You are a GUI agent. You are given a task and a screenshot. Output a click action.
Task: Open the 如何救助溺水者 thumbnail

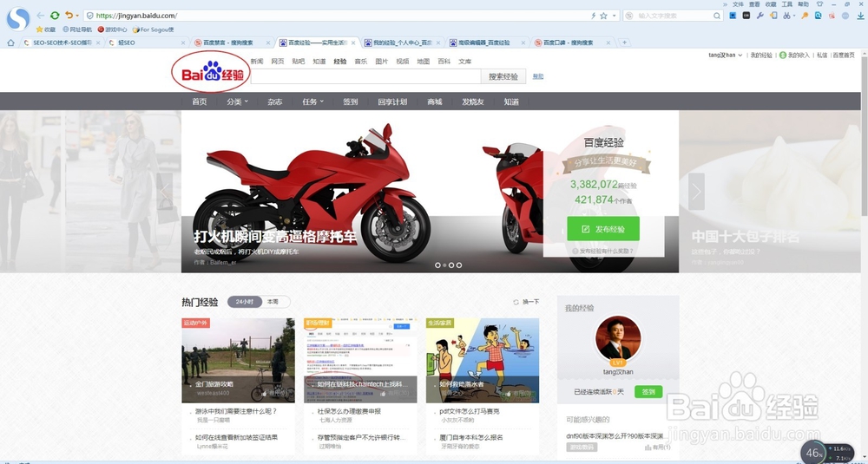(482, 360)
